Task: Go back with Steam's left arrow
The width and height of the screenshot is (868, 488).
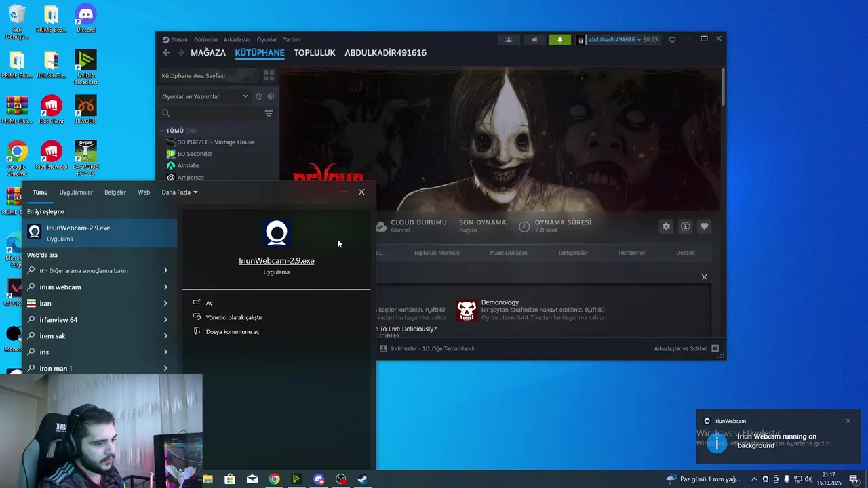Action: tap(166, 52)
